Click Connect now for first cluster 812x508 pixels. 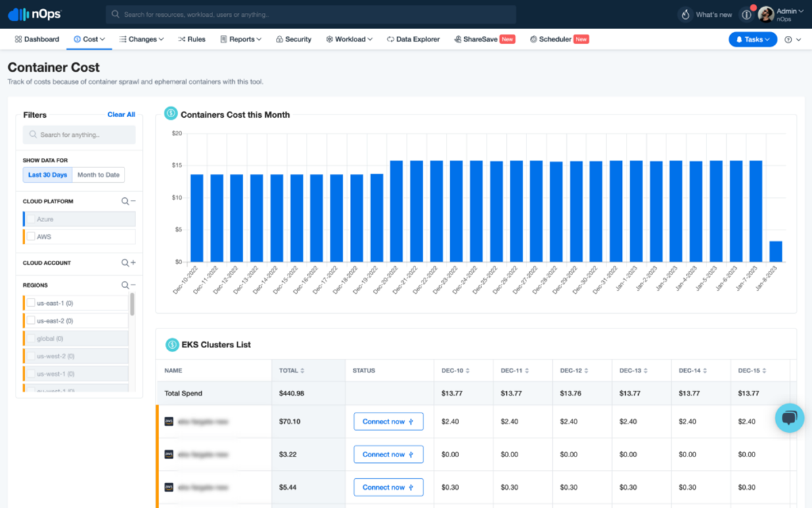388,421
